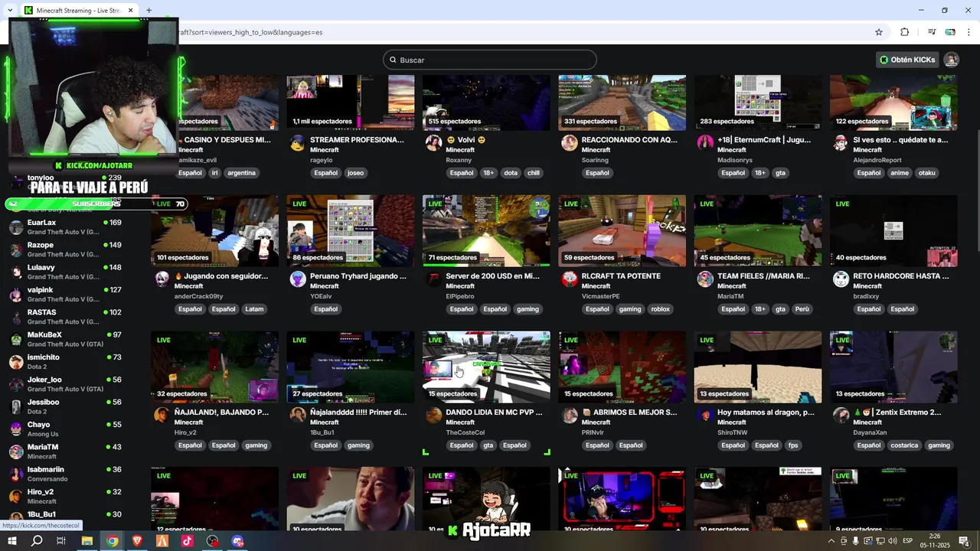980x551 pixels.
Task: Select the "otaku" tag under AlejandroReport
Action: click(x=927, y=173)
